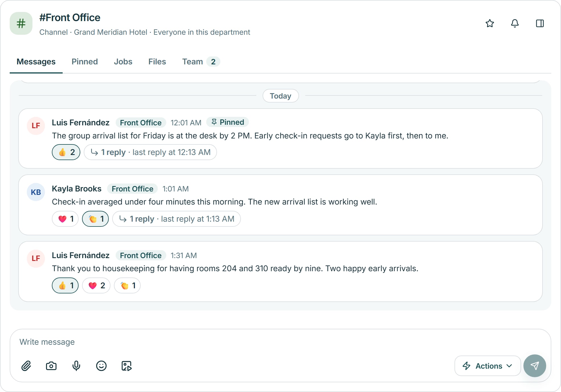Send the message with the paper plane
The height and width of the screenshot is (392, 561).
click(535, 366)
